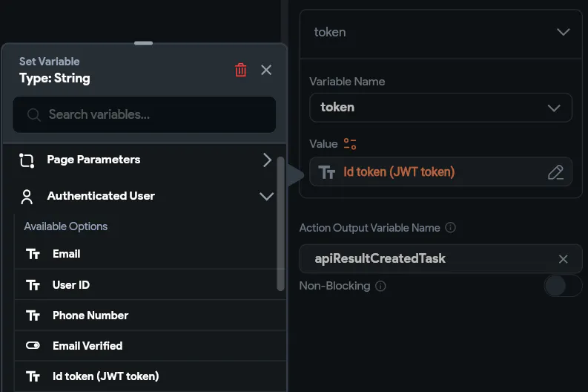Select Id token (JWT token) from list
This screenshot has width=588, height=392.
coord(105,376)
